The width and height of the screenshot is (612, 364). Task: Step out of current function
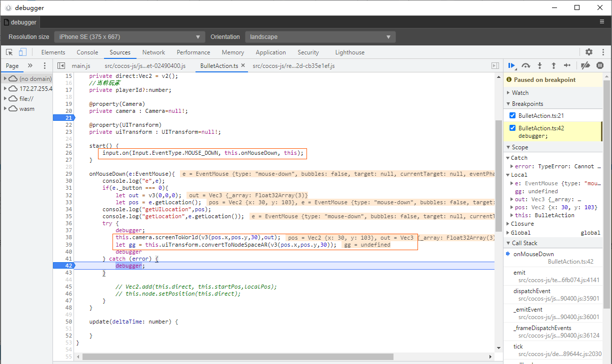pyautogui.click(x=553, y=65)
